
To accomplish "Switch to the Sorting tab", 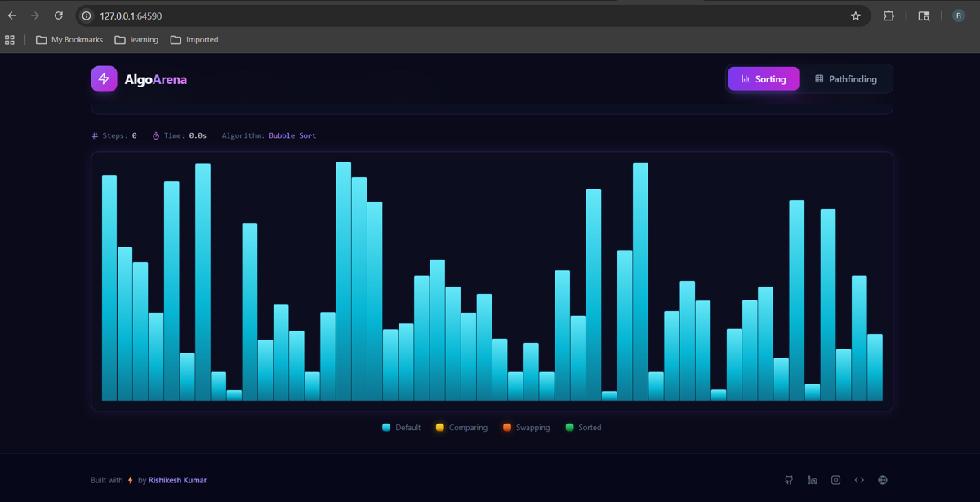I will [x=764, y=79].
